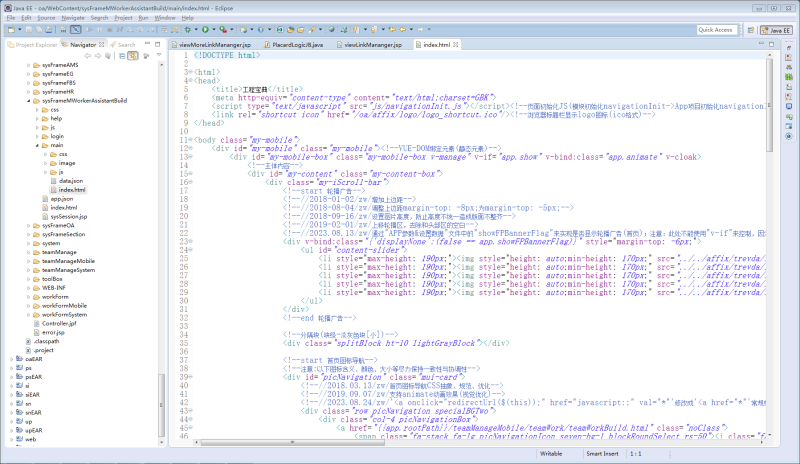Click the Debug bug icon
The width and height of the screenshot is (800, 464).
187,30
